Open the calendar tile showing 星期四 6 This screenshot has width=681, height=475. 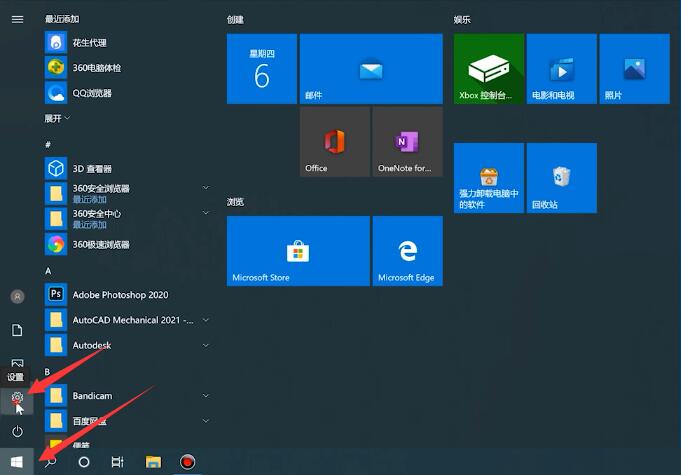(262, 69)
